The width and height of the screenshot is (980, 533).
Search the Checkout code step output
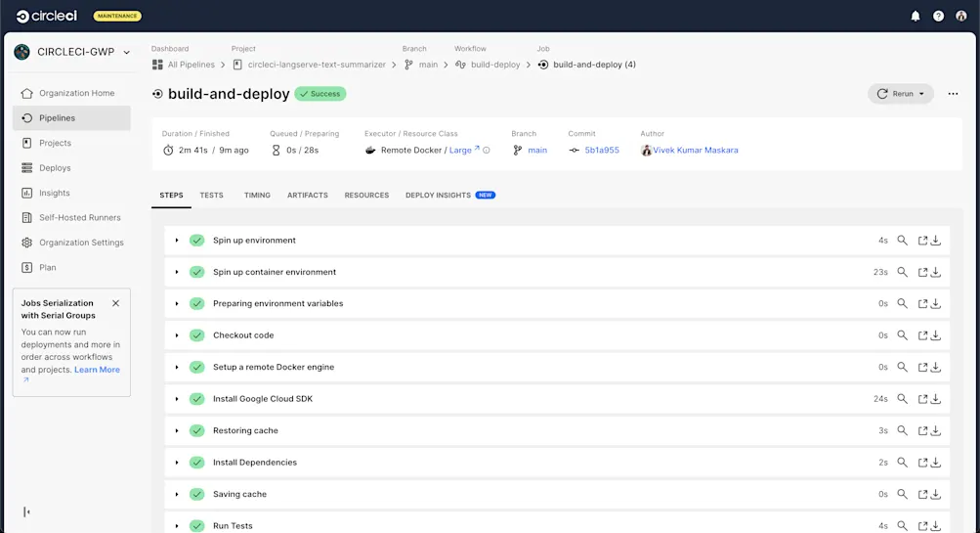(x=902, y=335)
